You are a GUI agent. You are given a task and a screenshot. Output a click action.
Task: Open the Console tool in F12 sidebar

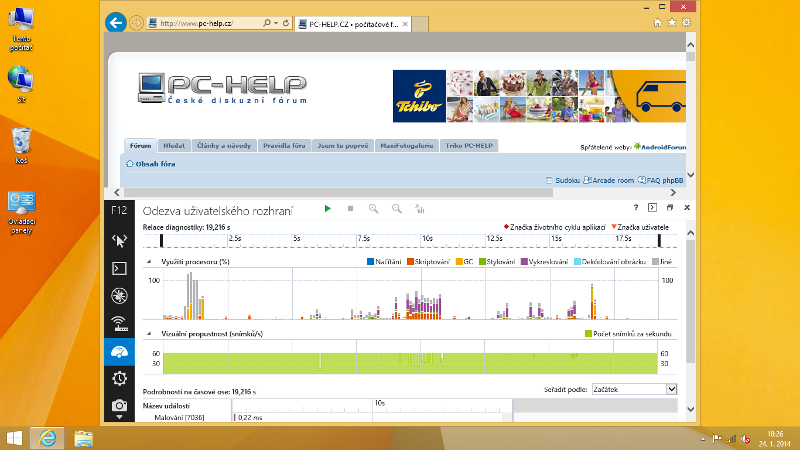tap(119, 268)
